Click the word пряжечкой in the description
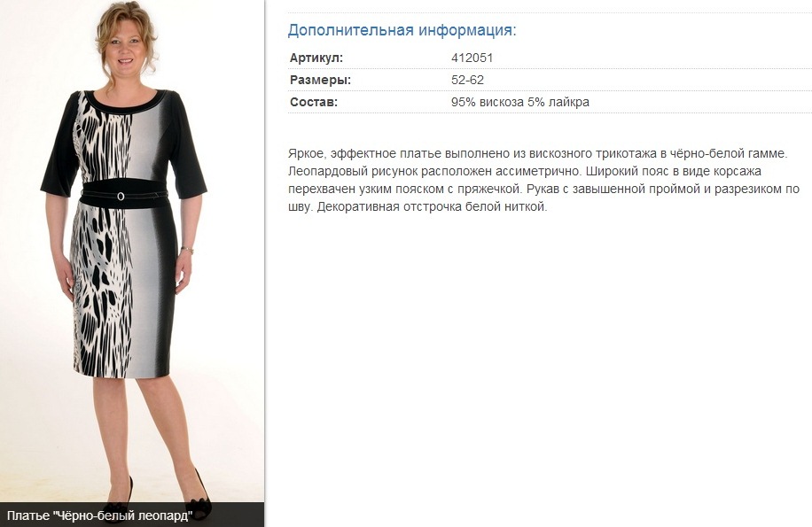The width and height of the screenshot is (812, 527). pos(488,189)
